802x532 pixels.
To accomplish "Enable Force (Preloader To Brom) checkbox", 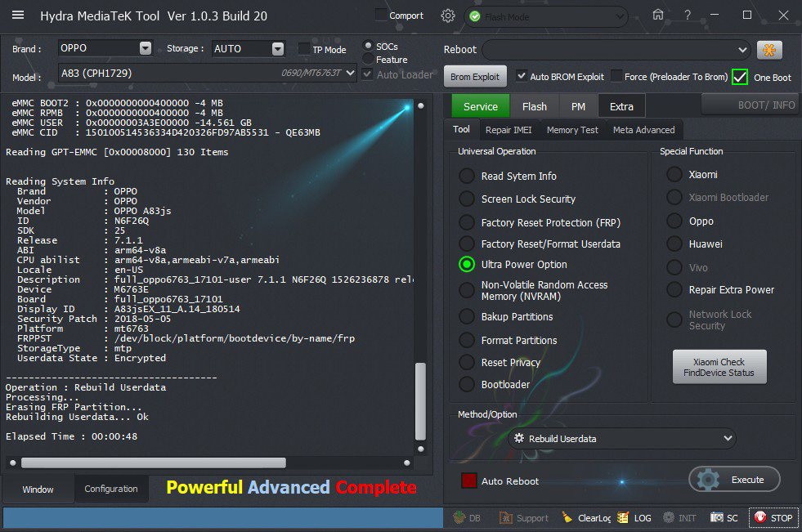I will click(x=616, y=76).
